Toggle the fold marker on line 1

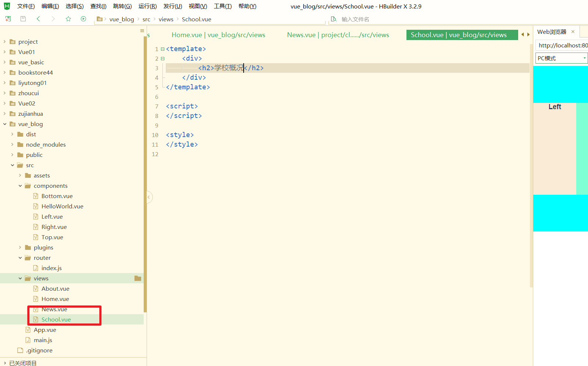[x=163, y=49]
